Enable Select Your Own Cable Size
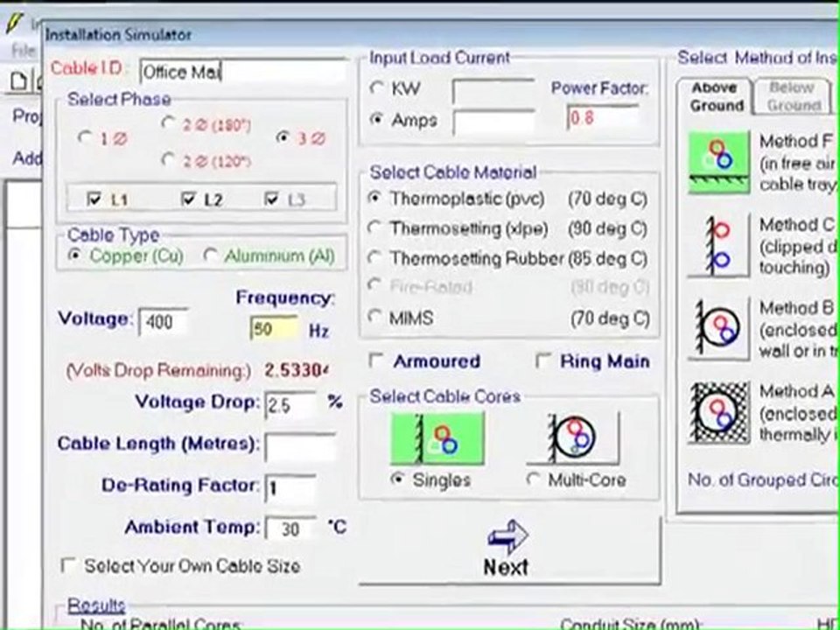840x630 pixels. tap(68, 565)
